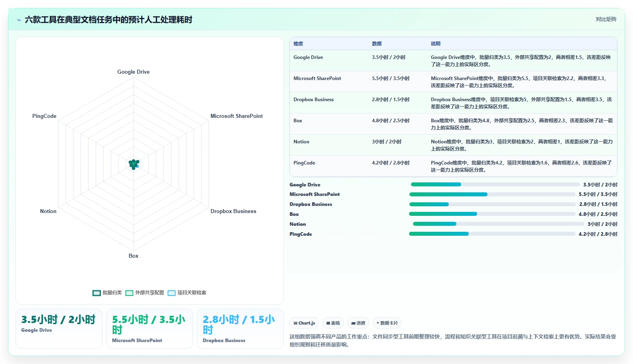633x364 pixels.
Task: Click the radar chart Microsoft SharePoint axis label
Action: (237, 116)
